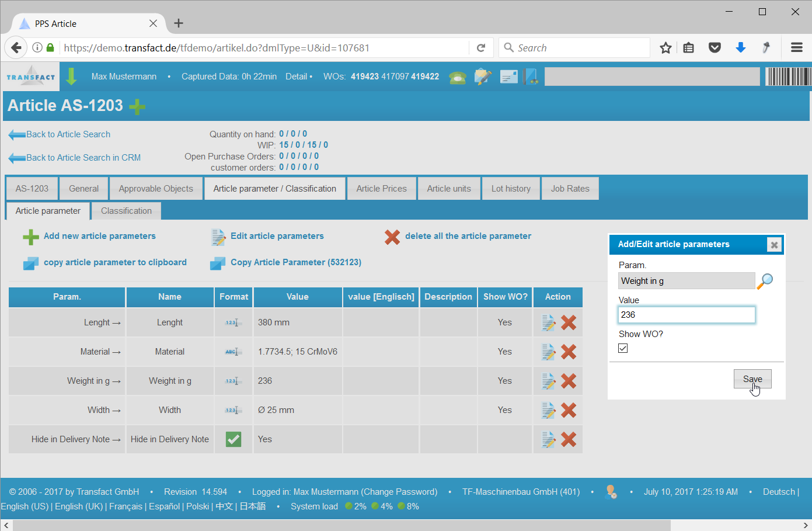Click Add new article parameters
The height and width of the screenshot is (531, 812).
point(100,236)
